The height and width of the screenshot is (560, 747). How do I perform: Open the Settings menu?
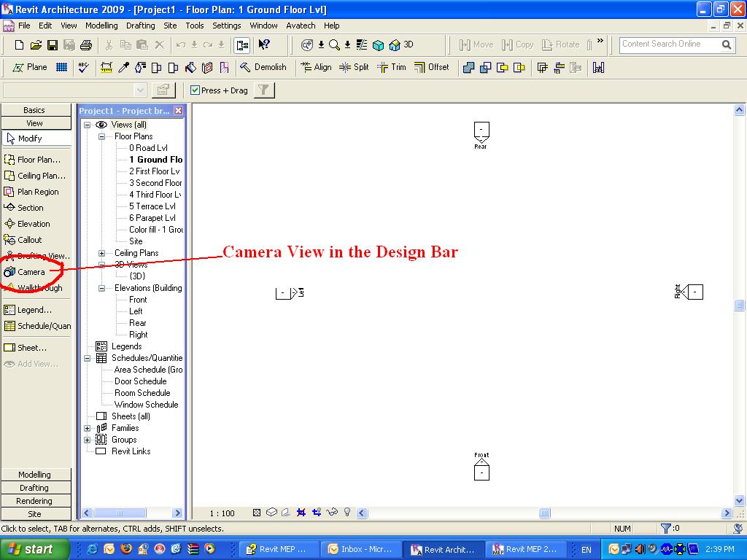pos(226,26)
